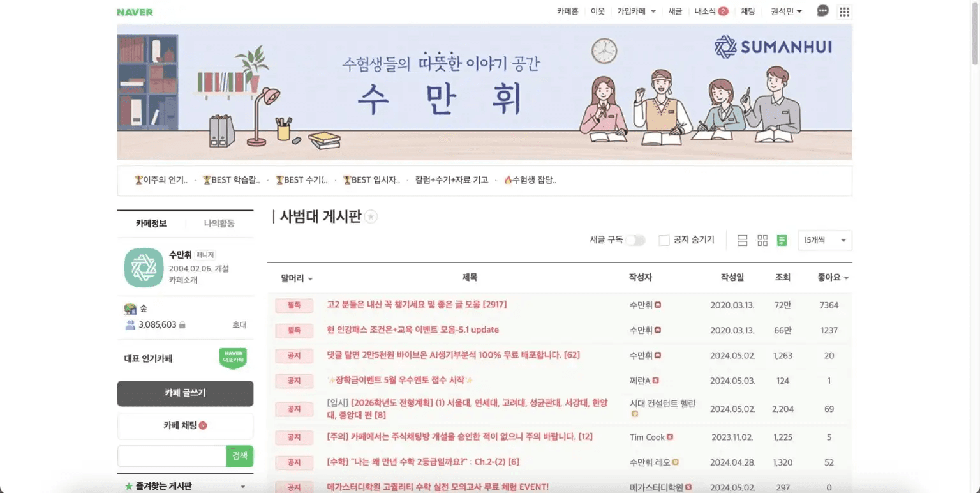
Task: Open the NAVER logo home link
Action: [x=135, y=11]
